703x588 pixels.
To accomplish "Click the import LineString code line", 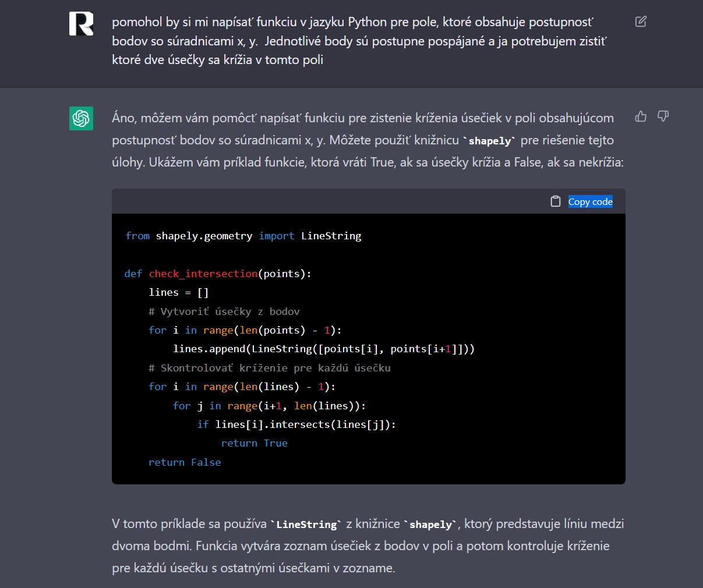I will point(243,236).
